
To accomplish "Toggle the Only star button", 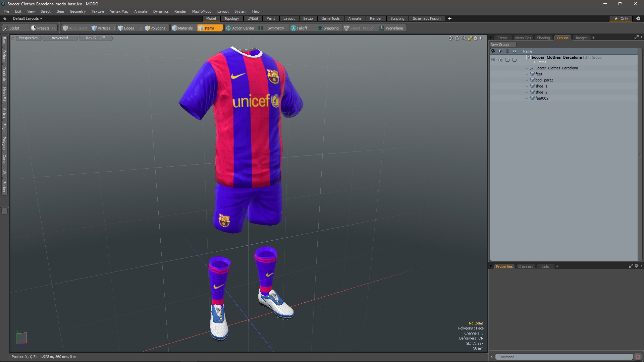I will [621, 18].
